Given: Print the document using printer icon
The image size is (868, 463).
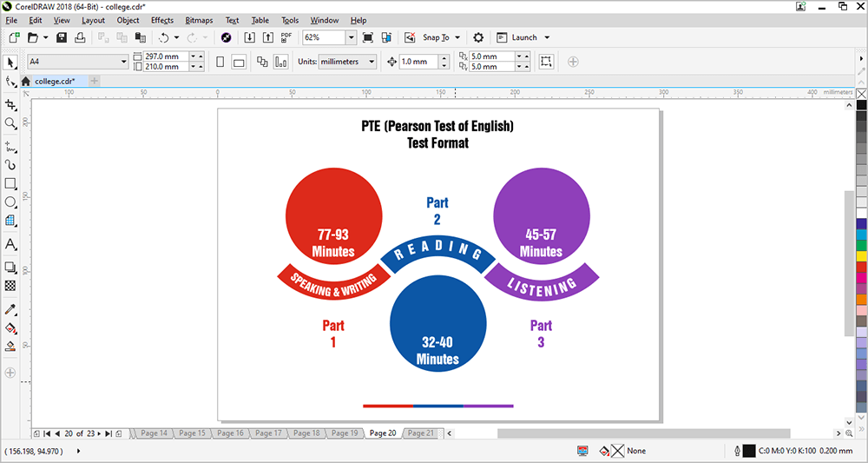Looking at the screenshot, I should coord(80,37).
